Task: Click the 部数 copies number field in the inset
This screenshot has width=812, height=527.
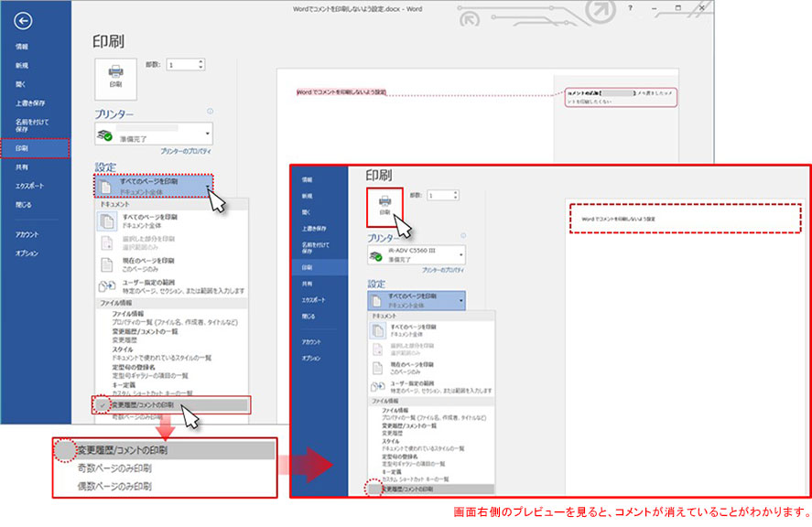Action: [438, 195]
